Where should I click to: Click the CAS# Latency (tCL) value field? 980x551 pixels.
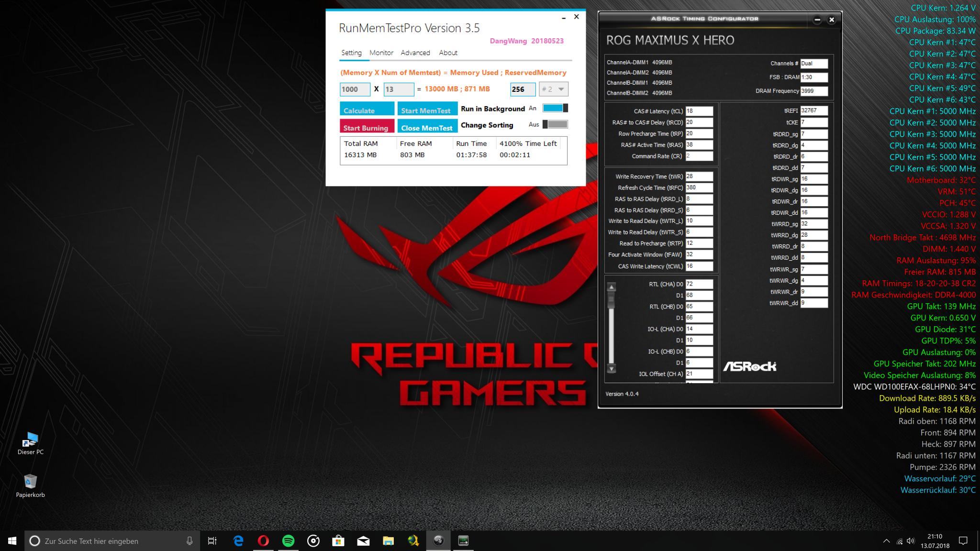point(699,111)
